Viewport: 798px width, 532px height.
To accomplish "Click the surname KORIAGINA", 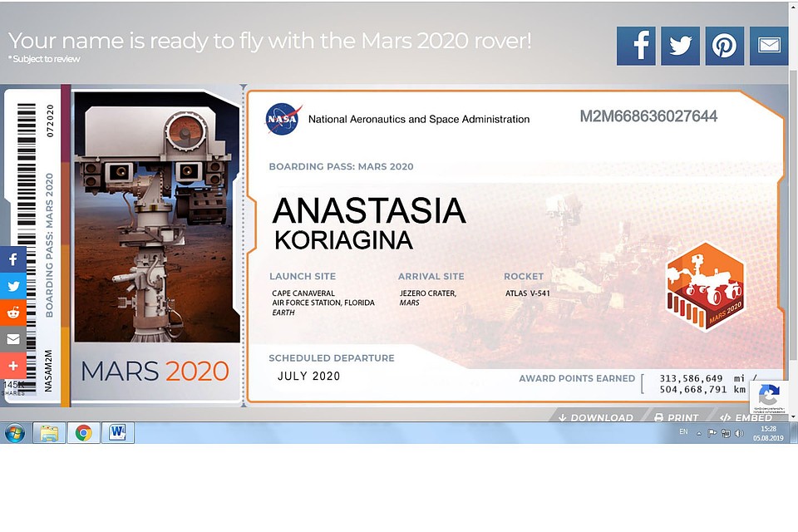I will [x=343, y=240].
